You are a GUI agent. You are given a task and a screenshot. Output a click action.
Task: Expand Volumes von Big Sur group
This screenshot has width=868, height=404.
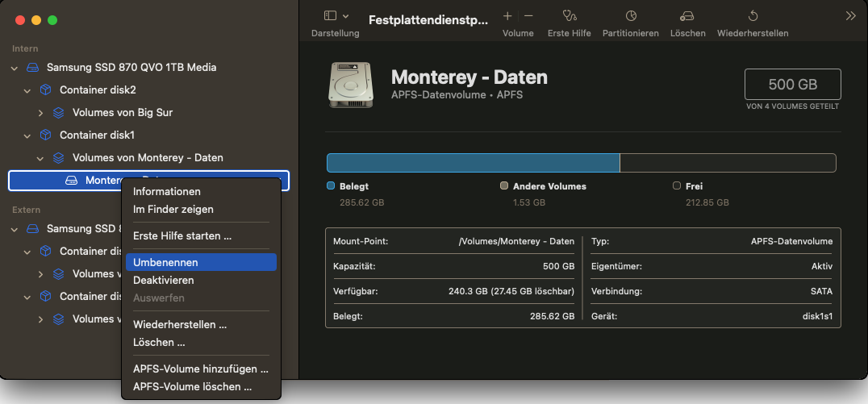coord(40,112)
